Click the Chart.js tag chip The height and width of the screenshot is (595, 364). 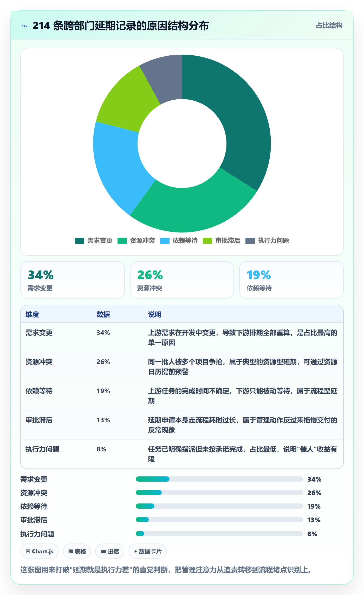40,551
